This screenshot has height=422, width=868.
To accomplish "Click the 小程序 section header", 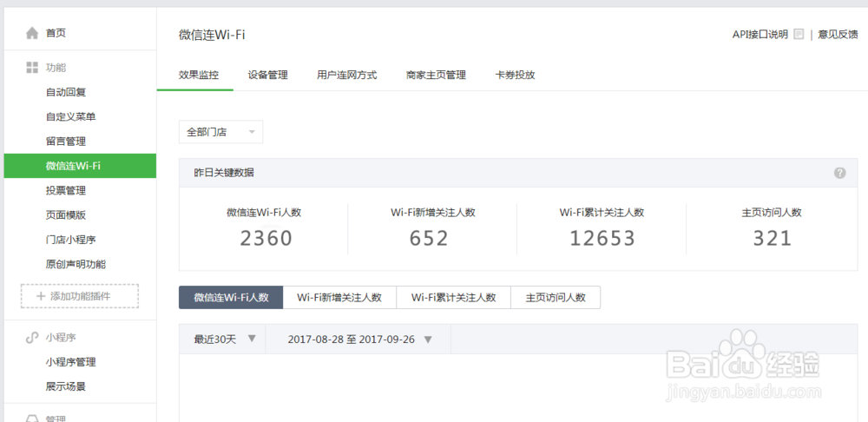I will [x=61, y=337].
